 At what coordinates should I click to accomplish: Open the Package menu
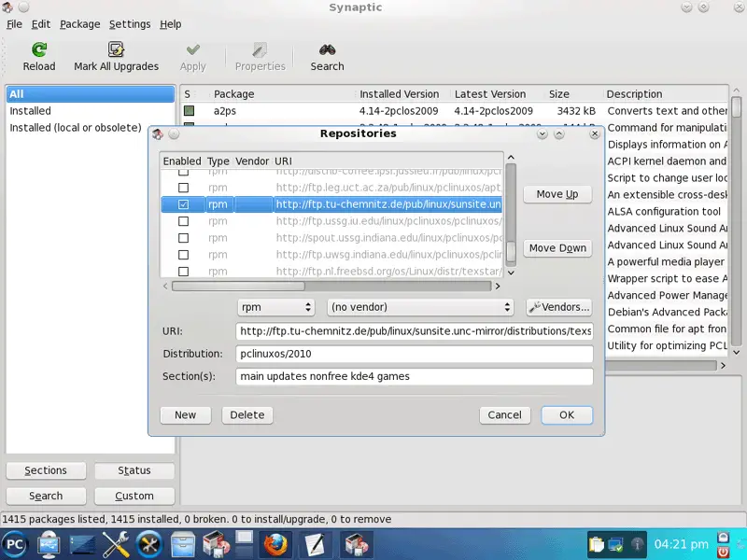point(80,24)
